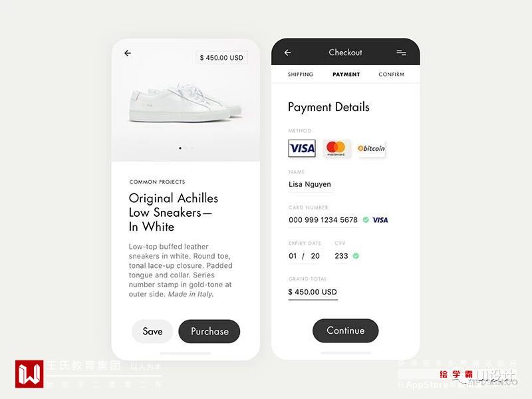This screenshot has width=532, height=399.
Task: Switch to the Confirm tab
Action: [x=392, y=74]
